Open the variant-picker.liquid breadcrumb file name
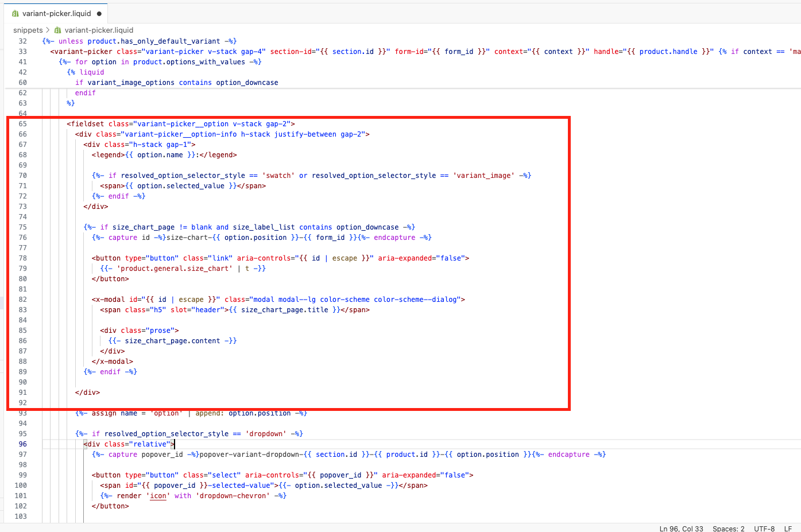 pyautogui.click(x=99, y=30)
